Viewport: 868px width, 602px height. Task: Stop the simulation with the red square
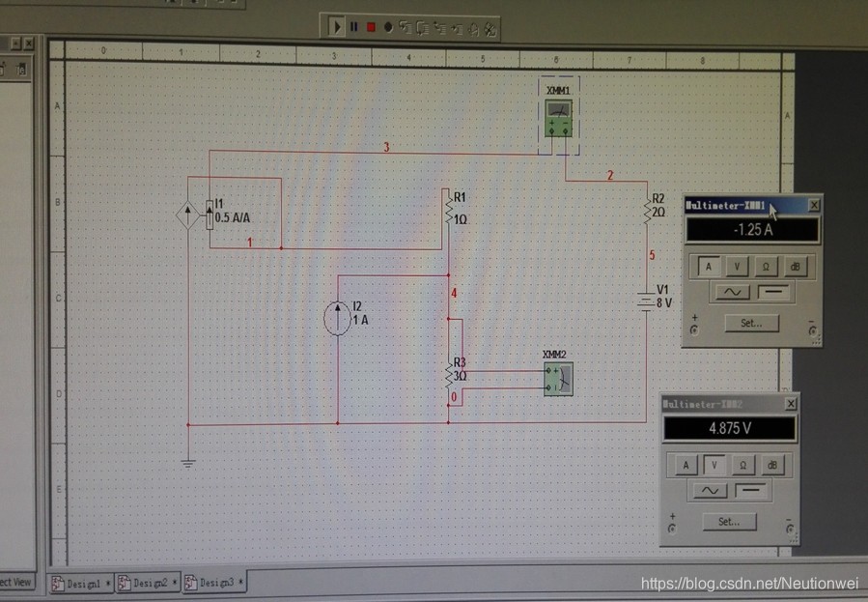(x=371, y=27)
